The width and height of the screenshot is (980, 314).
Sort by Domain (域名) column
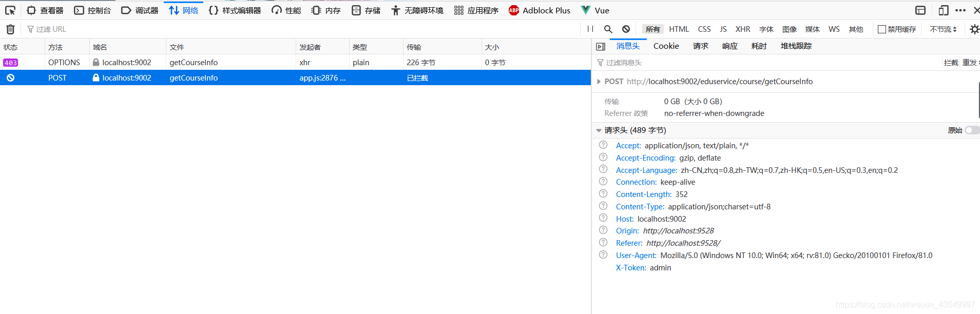(x=128, y=47)
